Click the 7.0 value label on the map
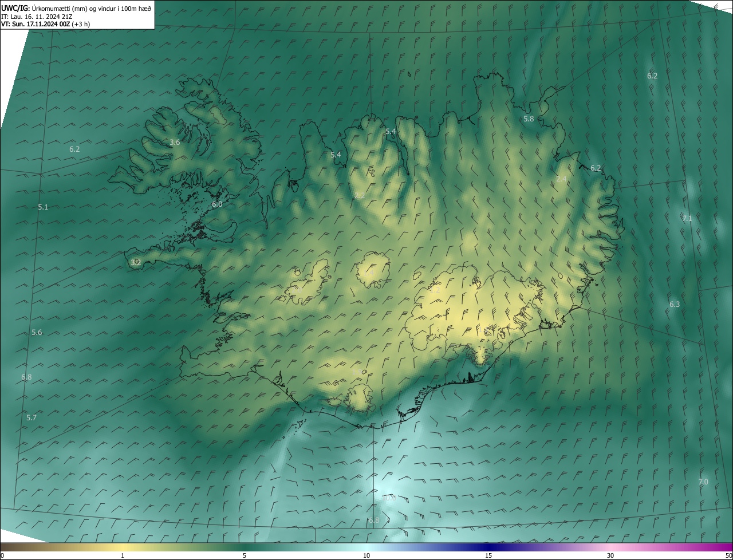This screenshot has height=560, width=733. (703, 482)
